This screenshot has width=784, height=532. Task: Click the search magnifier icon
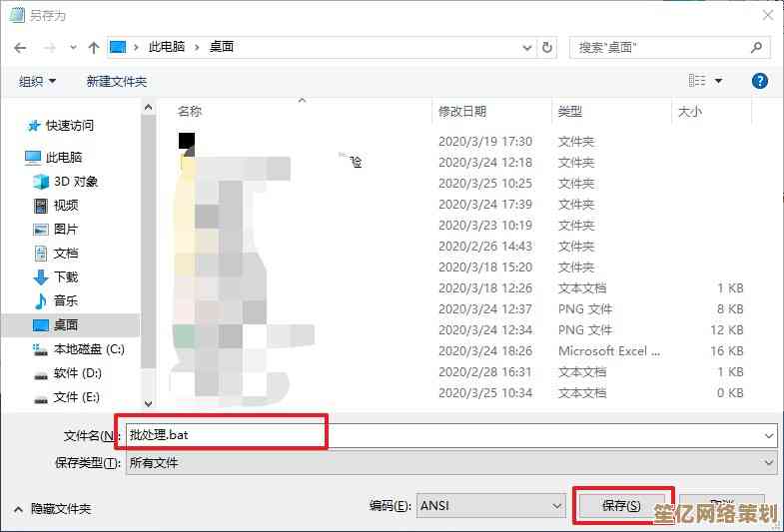point(756,47)
